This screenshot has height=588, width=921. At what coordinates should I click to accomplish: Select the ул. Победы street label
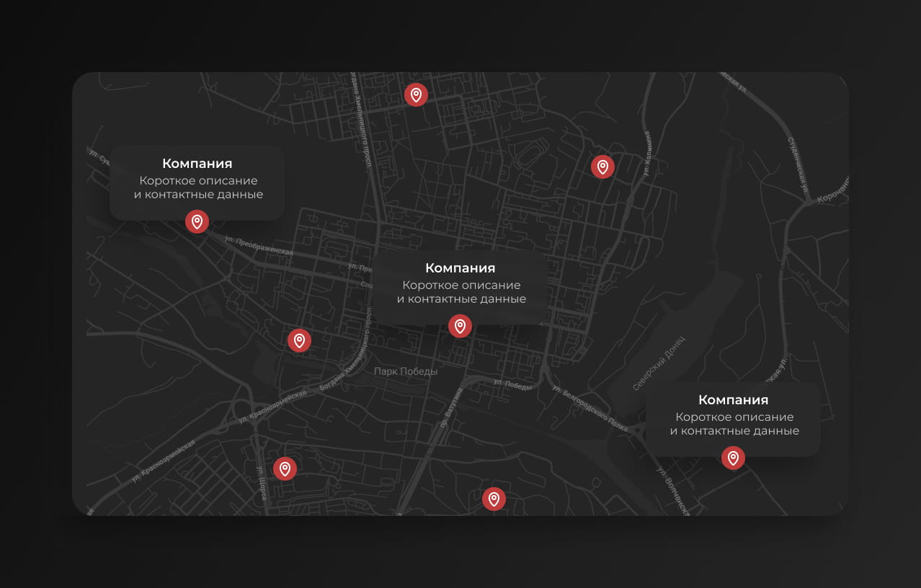coord(512,384)
